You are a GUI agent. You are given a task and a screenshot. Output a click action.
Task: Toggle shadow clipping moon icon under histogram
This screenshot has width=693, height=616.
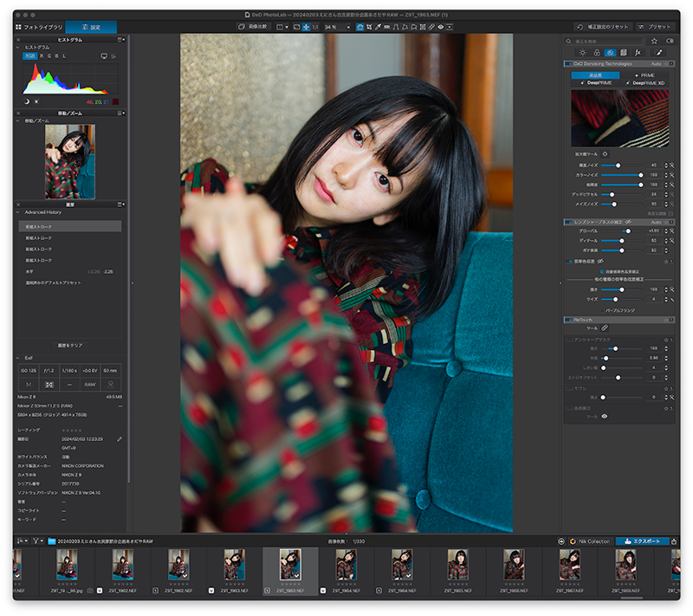[x=27, y=101]
